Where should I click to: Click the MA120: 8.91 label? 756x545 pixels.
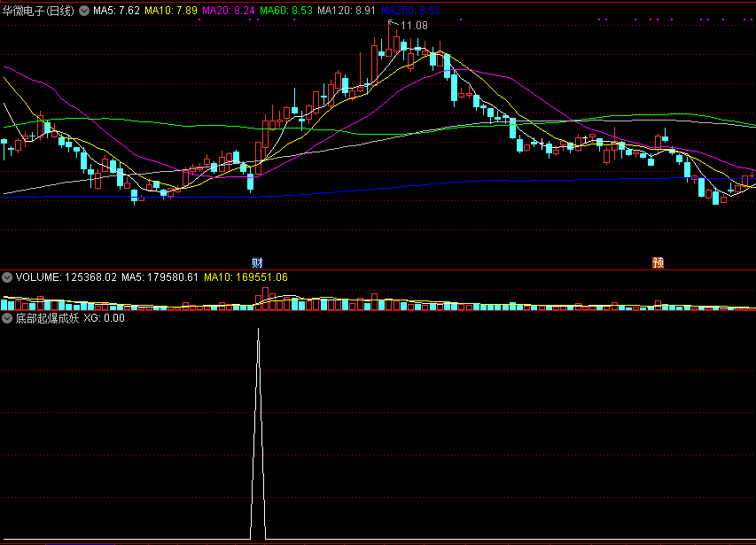click(x=347, y=11)
